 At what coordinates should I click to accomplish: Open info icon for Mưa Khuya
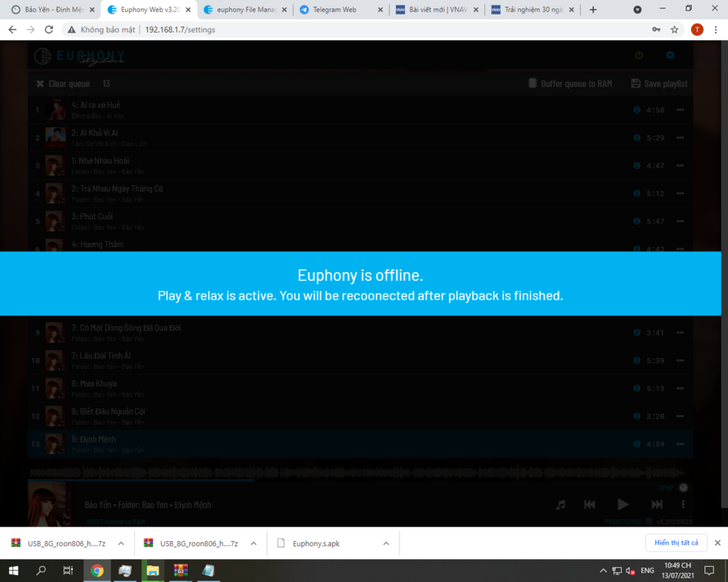point(637,389)
